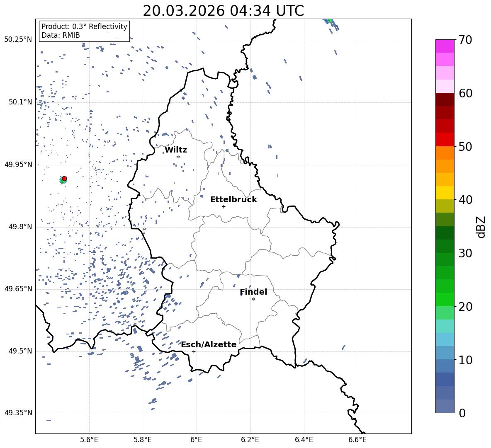
Task: Click the colorbar tick label 50
Action: (465, 147)
